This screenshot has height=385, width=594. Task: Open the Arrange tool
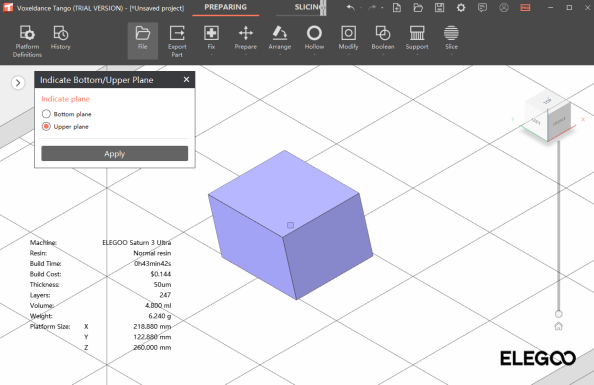280,38
